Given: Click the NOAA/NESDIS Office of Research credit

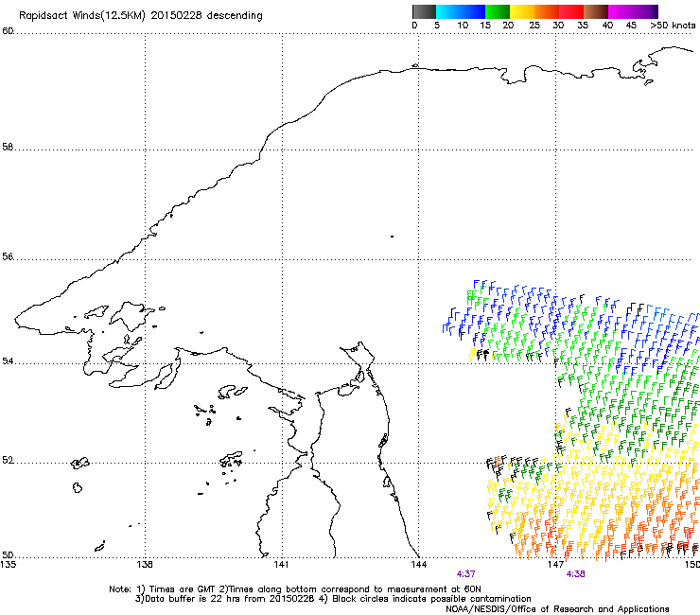Looking at the screenshot, I should tap(557, 609).
